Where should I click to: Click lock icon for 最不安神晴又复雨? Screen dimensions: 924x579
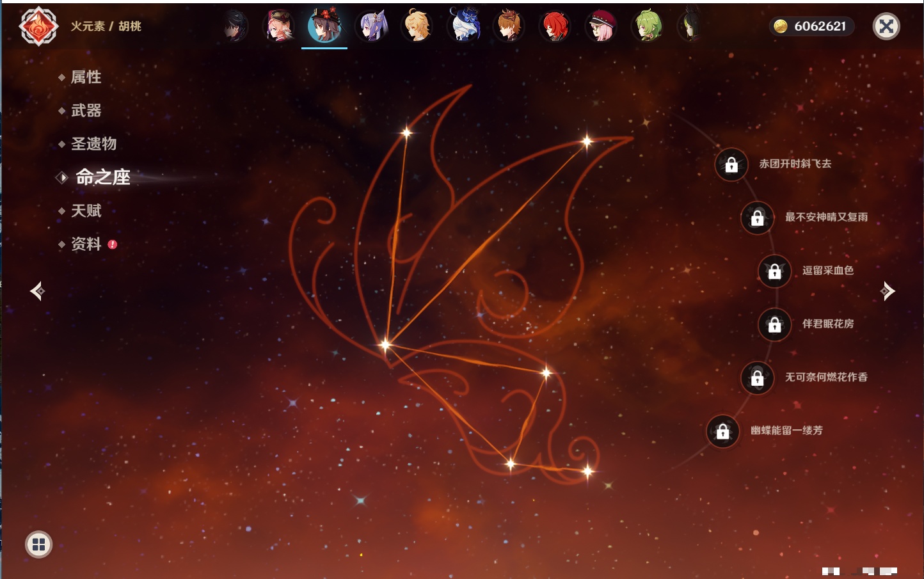(757, 218)
